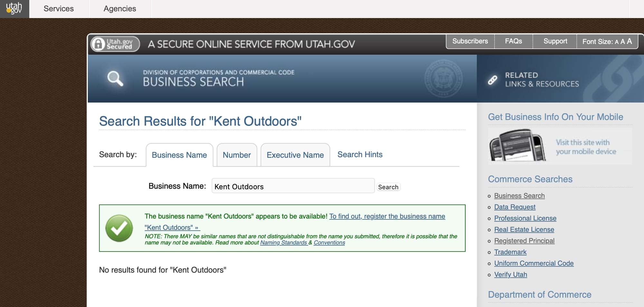Open the Naming Standards link
The width and height of the screenshot is (644, 307).
tap(283, 243)
